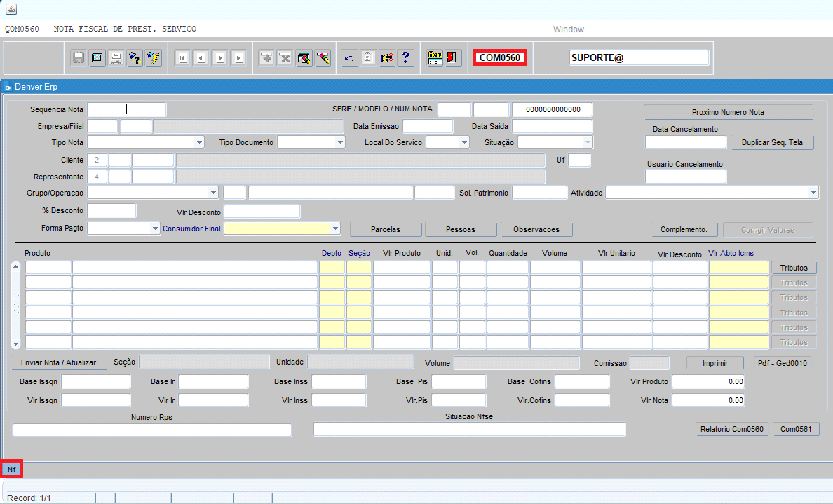The height and width of the screenshot is (504, 833).
Task: Open the Consumidor Final dropdown
Action: (x=335, y=229)
